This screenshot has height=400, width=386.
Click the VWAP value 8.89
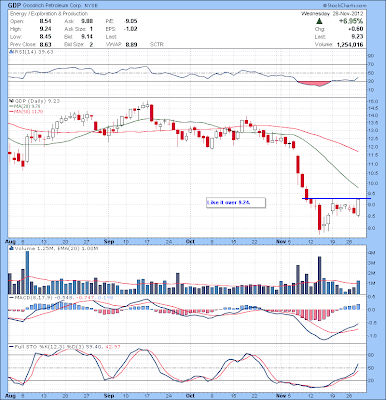click(x=131, y=44)
